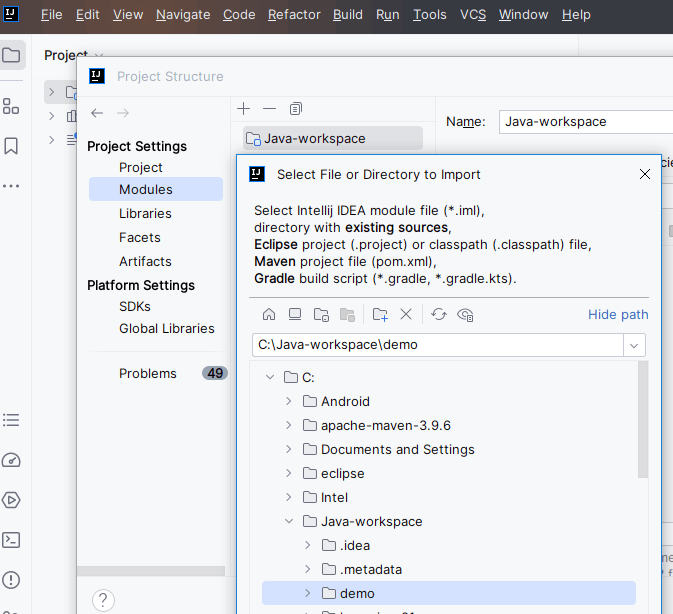Open the Project view dropdown chevron
The width and height of the screenshot is (673, 614).
click(x=99, y=55)
